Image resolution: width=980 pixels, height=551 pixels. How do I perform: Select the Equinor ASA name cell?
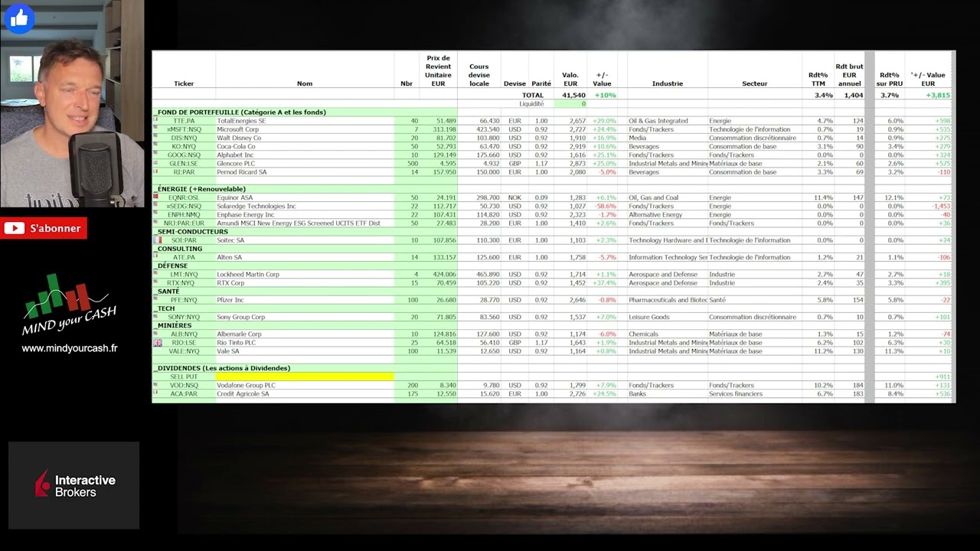(x=305, y=197)
